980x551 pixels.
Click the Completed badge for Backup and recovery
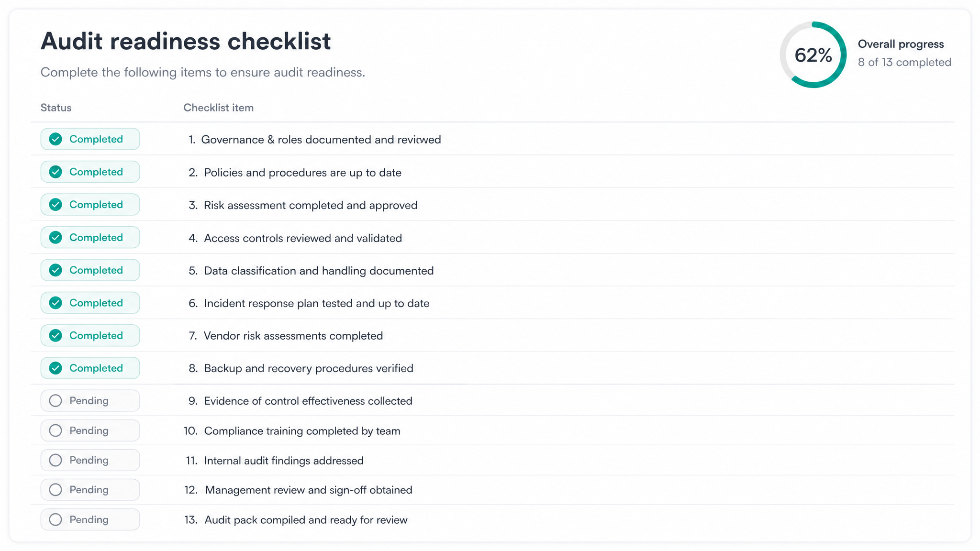click(90, 368)
